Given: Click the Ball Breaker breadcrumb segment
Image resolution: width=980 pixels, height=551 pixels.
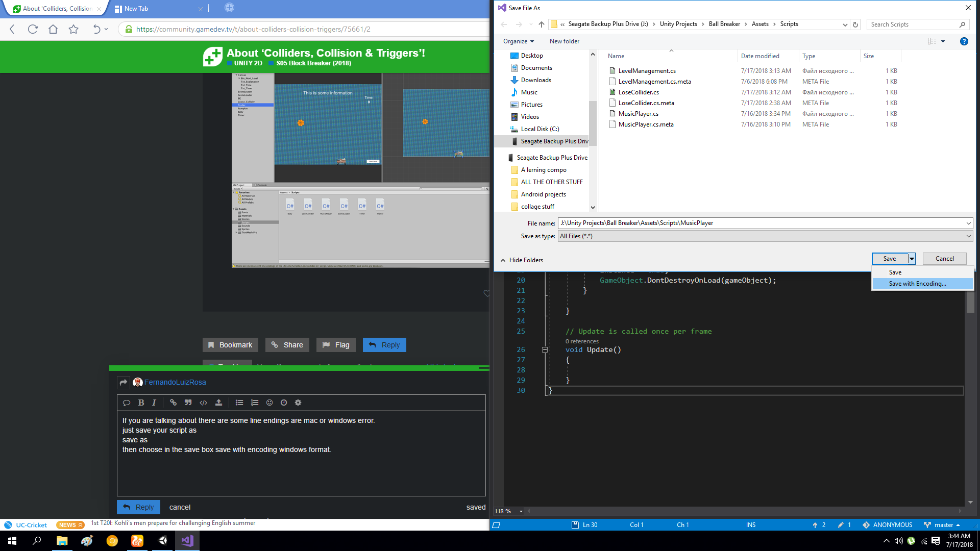Looking at the screenshot, I should (x=724, y=24).
